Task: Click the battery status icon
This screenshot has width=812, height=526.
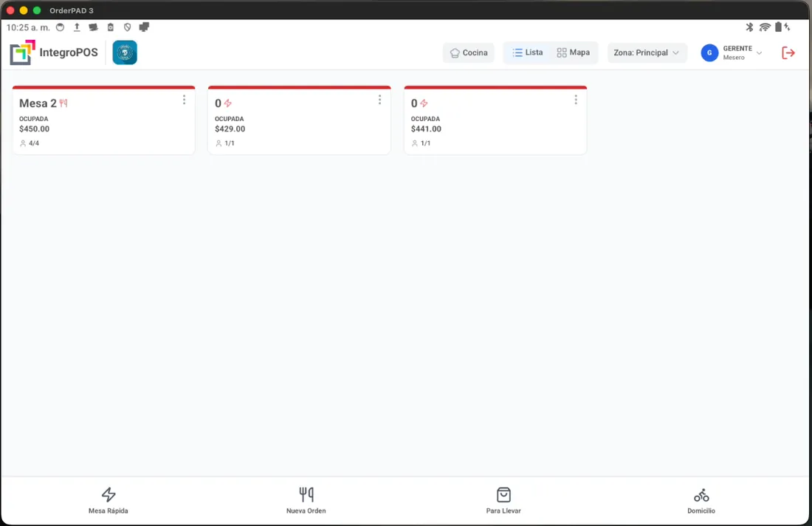Action: [x=778, y=27]
